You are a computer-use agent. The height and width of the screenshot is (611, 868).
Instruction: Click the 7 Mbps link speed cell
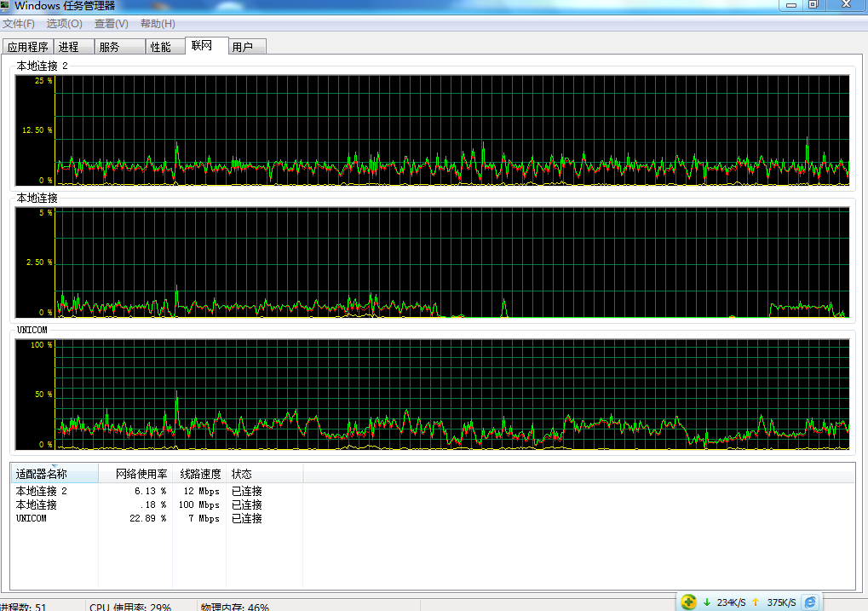point(204,518)
